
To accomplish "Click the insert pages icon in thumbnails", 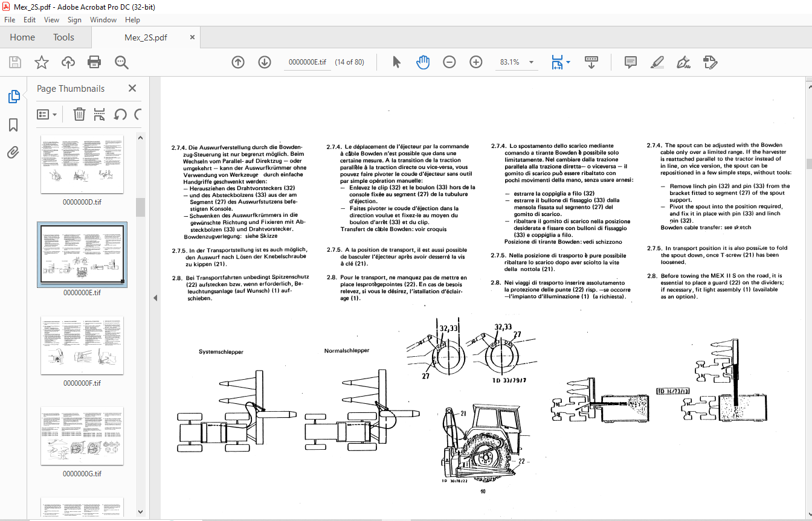I will click(100, 114).
